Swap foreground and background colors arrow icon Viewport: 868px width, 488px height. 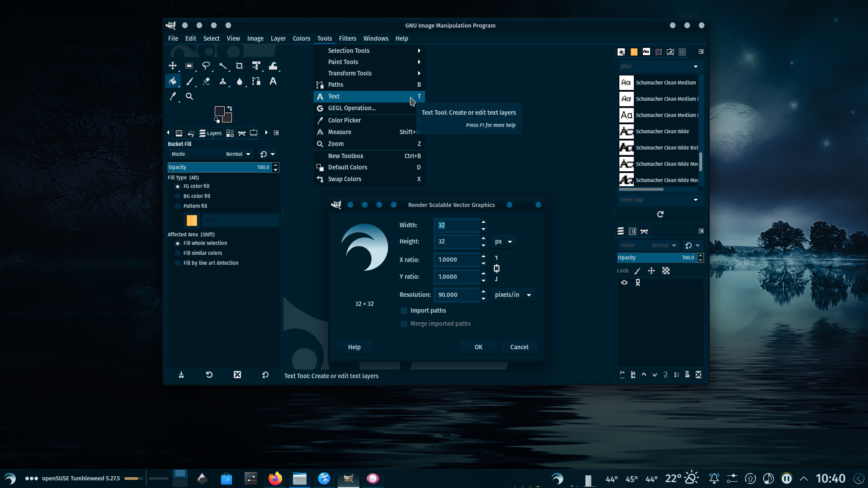(x=230, y=108)
